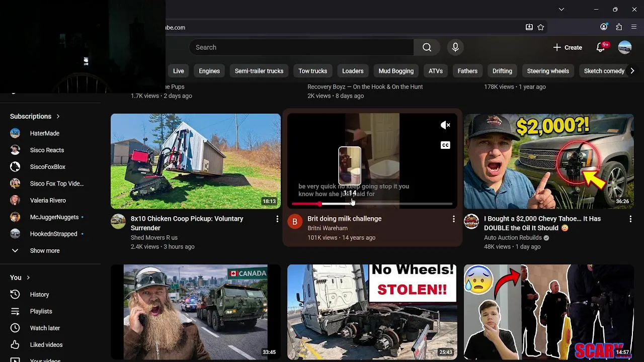Open Shed Movers R us channel name
The height and width of the screenshot is (362, 644).
point(154,238)
